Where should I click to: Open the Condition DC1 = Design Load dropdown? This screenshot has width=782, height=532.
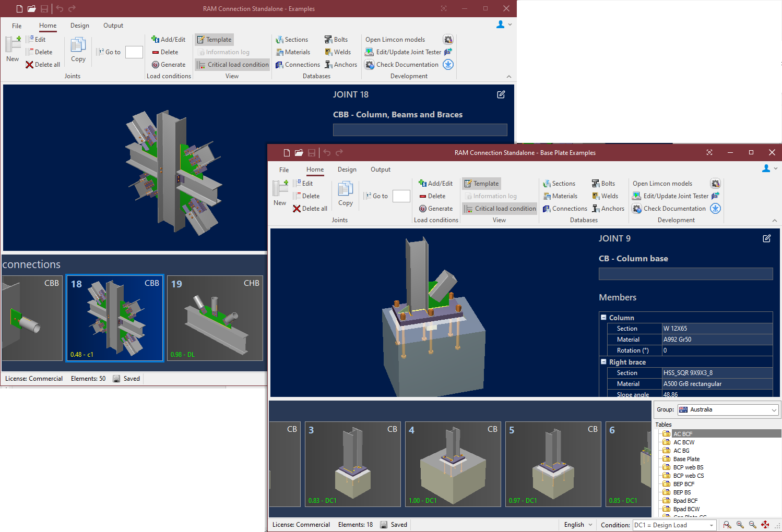(674, 525)
